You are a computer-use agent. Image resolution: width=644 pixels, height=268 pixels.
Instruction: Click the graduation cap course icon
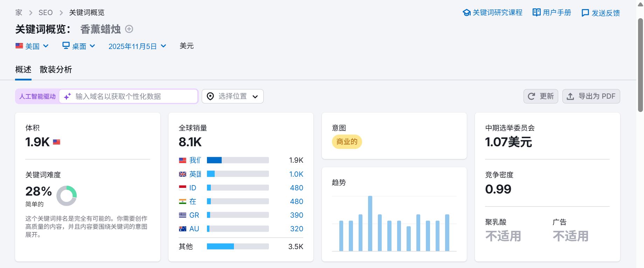pos(466,13)
